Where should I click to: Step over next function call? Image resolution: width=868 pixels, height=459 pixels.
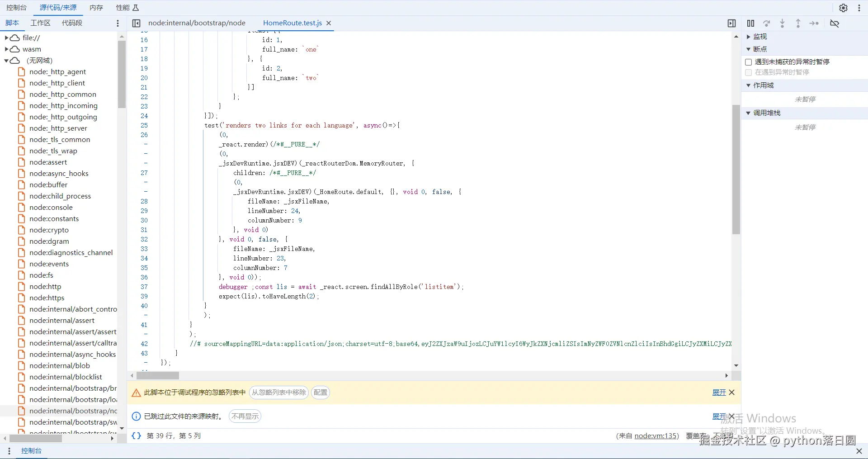pos(766,23)
